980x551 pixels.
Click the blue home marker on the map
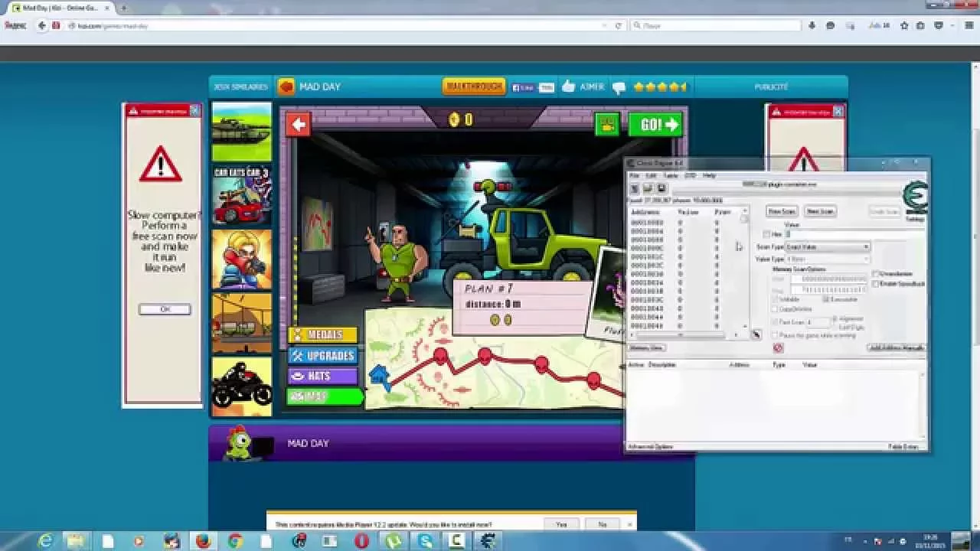379,377
